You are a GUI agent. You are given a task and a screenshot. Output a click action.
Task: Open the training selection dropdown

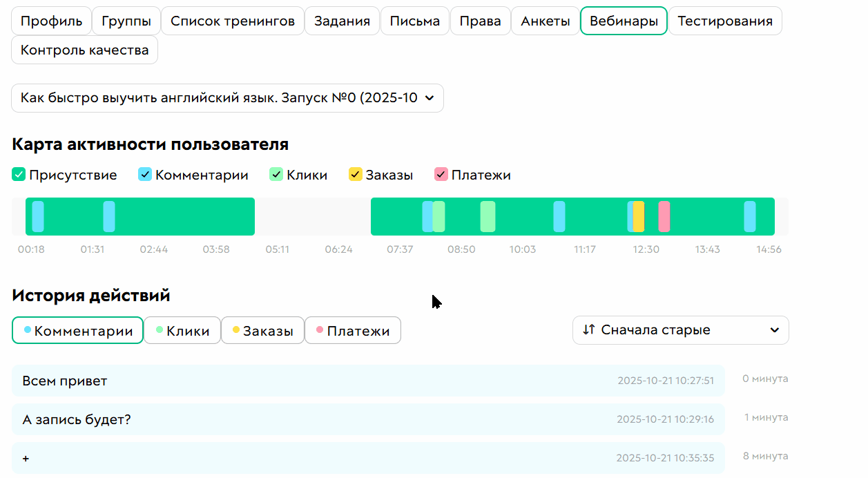click(228, 98)
